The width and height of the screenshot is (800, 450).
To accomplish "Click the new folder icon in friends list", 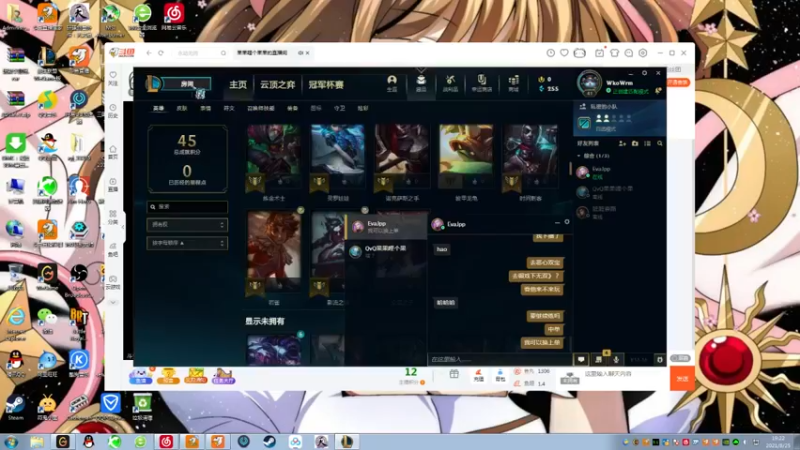I will point(635,144).
